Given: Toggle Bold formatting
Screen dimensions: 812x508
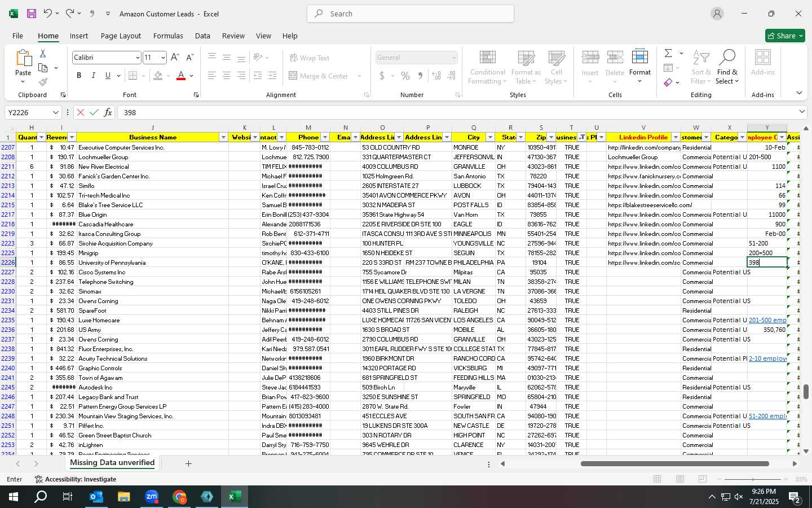Looking at the screenshot, I should click(79, 76).
